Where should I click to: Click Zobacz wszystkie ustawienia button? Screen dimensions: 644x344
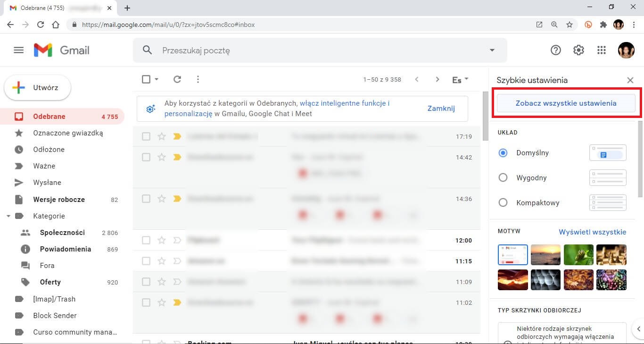[x=566, y=103]
